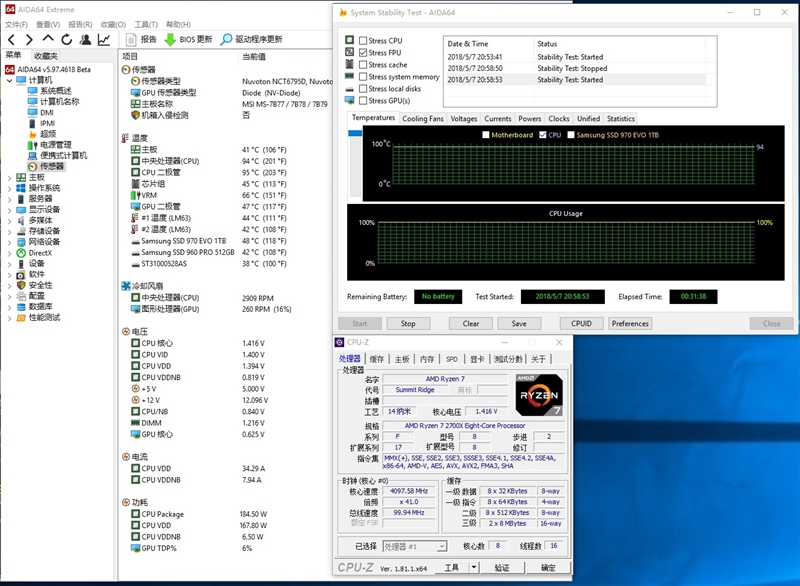The height and width of the screenshot is (586, 800).
Task: Click the blue graph scale slider
Action: 355,134
